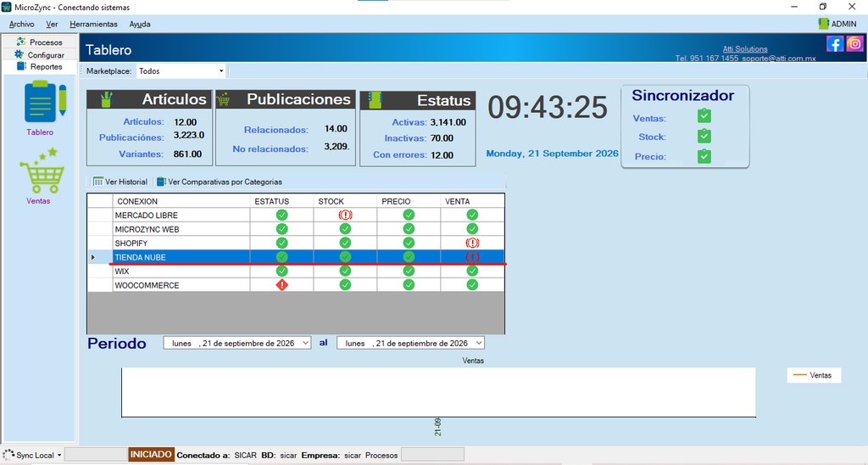This screenshot has height=465, width=868.
Task: Open the Herramientas menu
Action: coord(93,24)
